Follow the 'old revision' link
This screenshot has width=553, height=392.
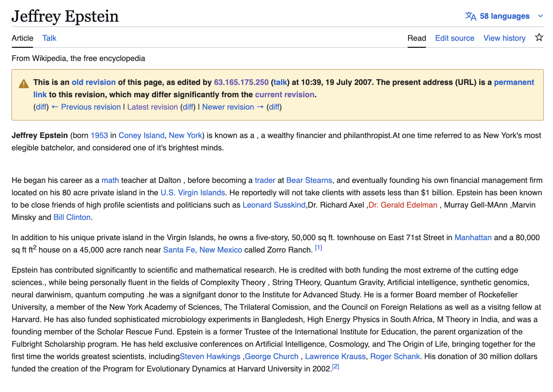click(x=94, y=82)
